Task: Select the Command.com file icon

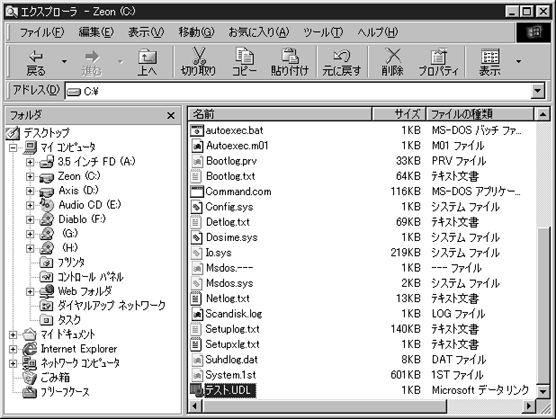Action: [x=197, y=191]
